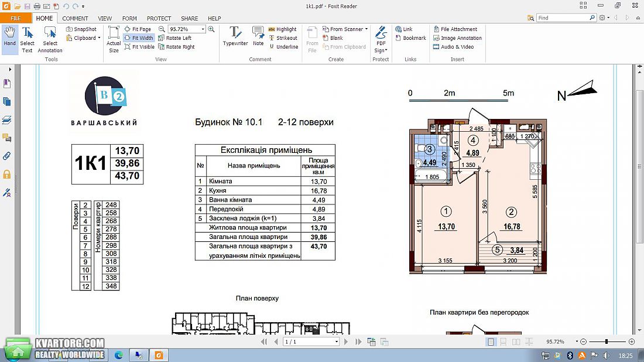Enable facing pages view mode
This screenshot has width=644, height=362.
point(516,342)
